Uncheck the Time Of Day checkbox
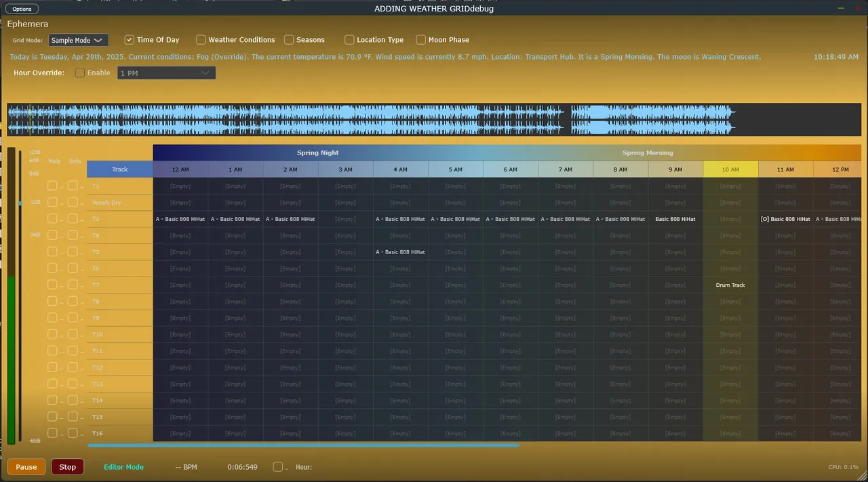The width and height of the screenshot is (868, 482). pos(130,40)
